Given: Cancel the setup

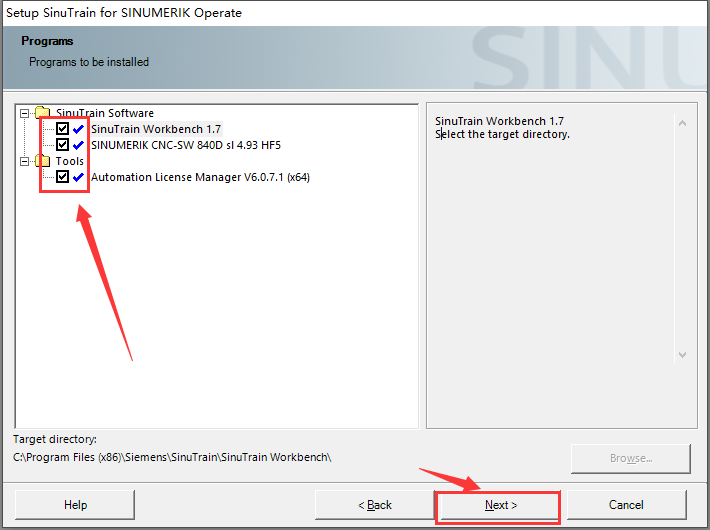Looking at the screenshot, I should tap(626, 505).
